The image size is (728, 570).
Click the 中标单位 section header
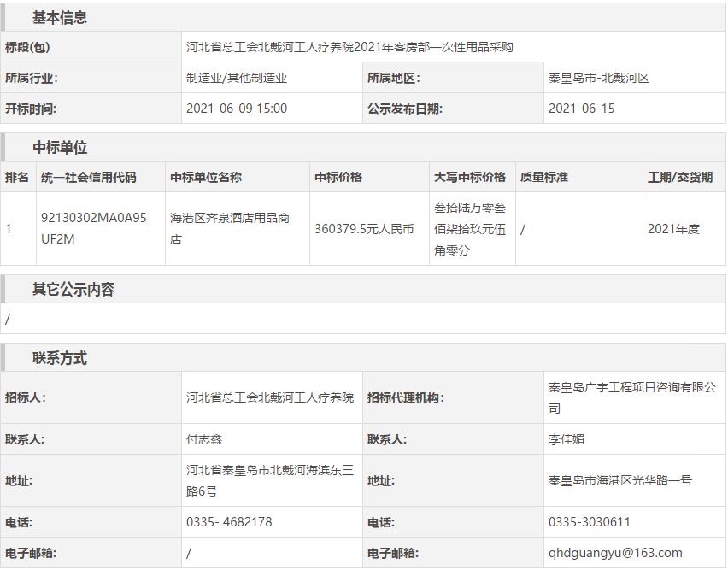click(x=60, y=147)
